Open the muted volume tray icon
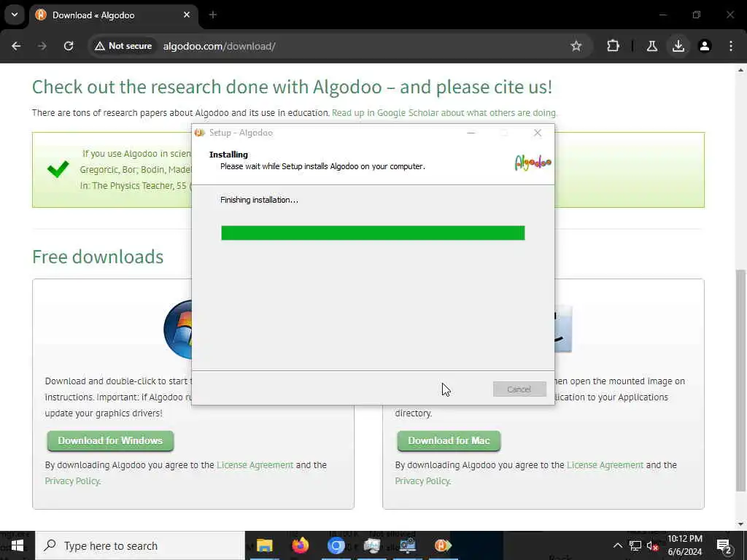Viewport: 747px width, 560px height. coord(653,545)
